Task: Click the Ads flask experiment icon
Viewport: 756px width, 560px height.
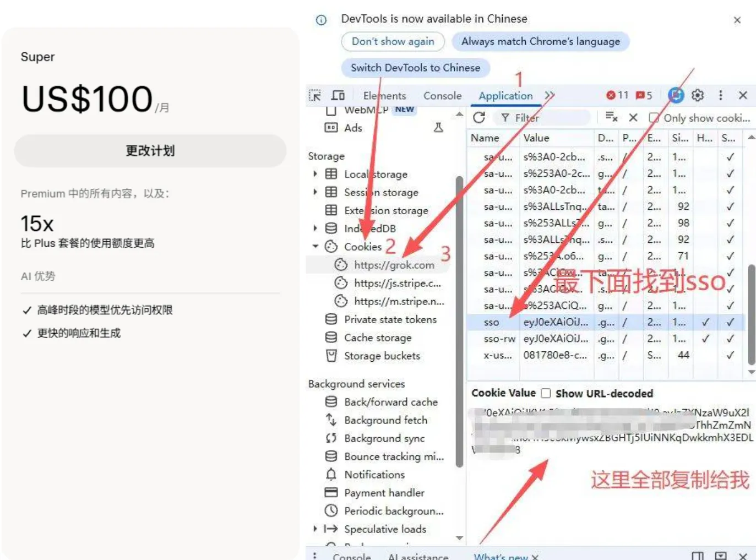Action: pos(438,128)
